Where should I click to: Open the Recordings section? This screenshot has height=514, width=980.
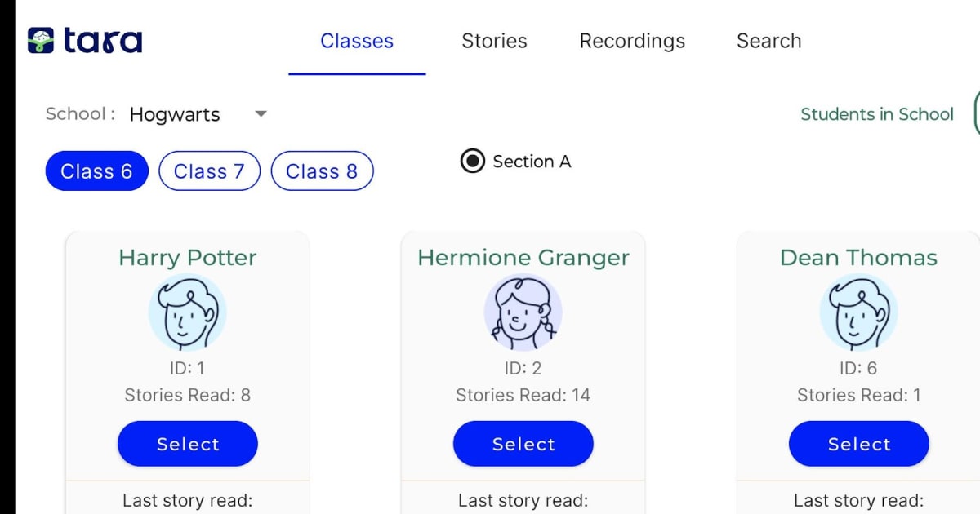[631, 41]
